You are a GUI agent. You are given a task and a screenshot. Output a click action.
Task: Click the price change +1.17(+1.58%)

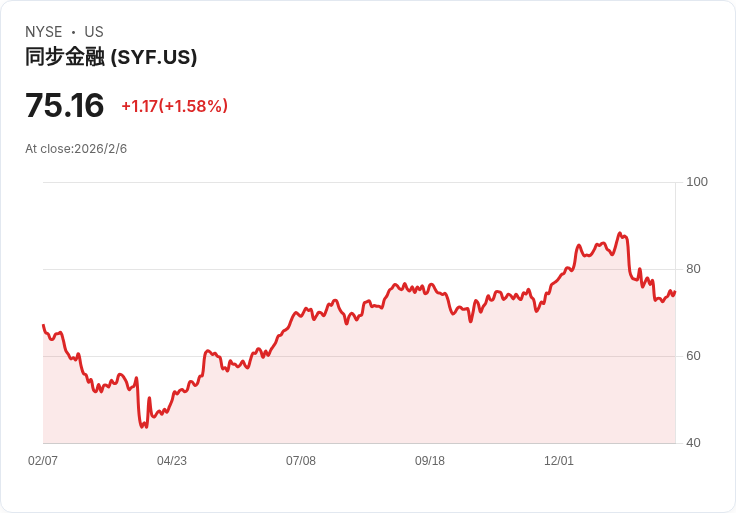(x=175, y=106)
